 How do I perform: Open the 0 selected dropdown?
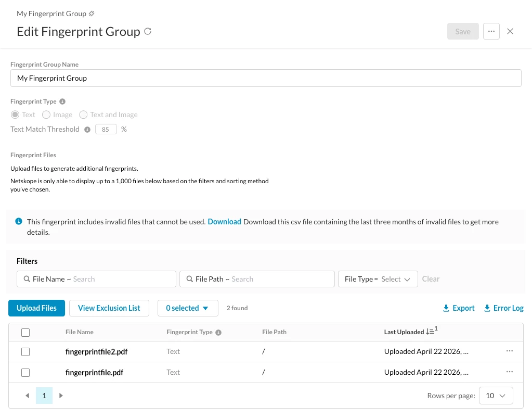pos(188,308)
